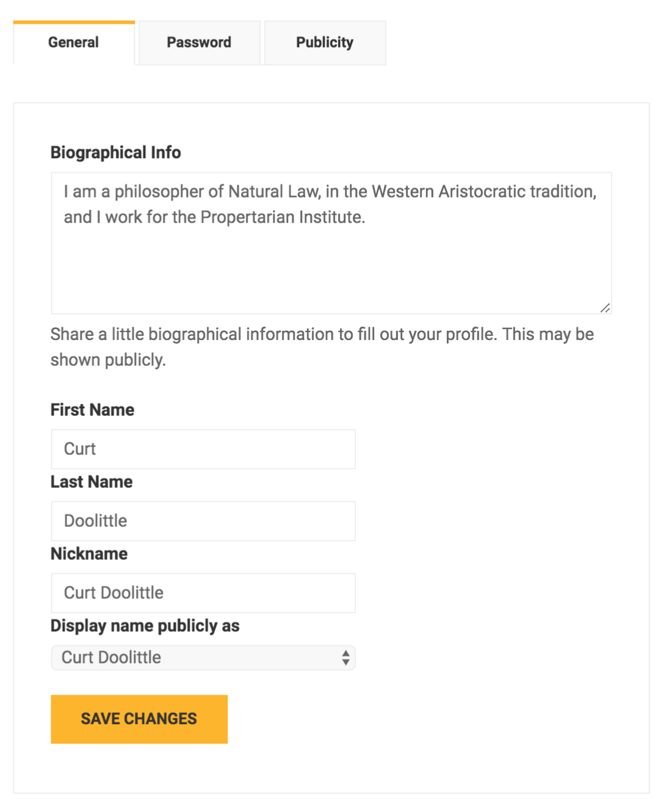Screen dimensions: 669x812
Task: Click into the Last Name field with Doolittle
Action: tap(203, 521)
